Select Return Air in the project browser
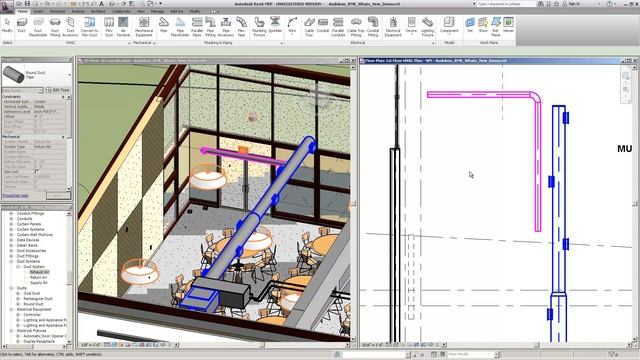Image resolution: width=640 pixels, height=360 pixels. click(x=38, y=277)
